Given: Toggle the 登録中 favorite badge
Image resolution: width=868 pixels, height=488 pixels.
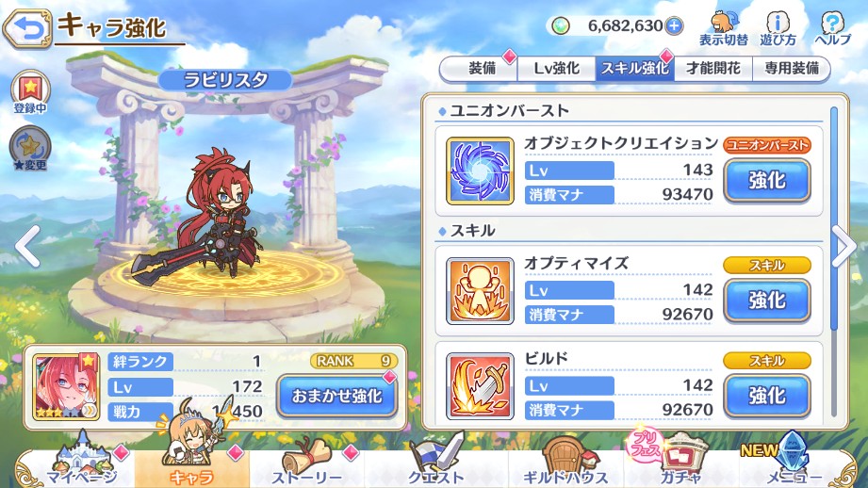Looking at the screenshot, I should (30, 91).
